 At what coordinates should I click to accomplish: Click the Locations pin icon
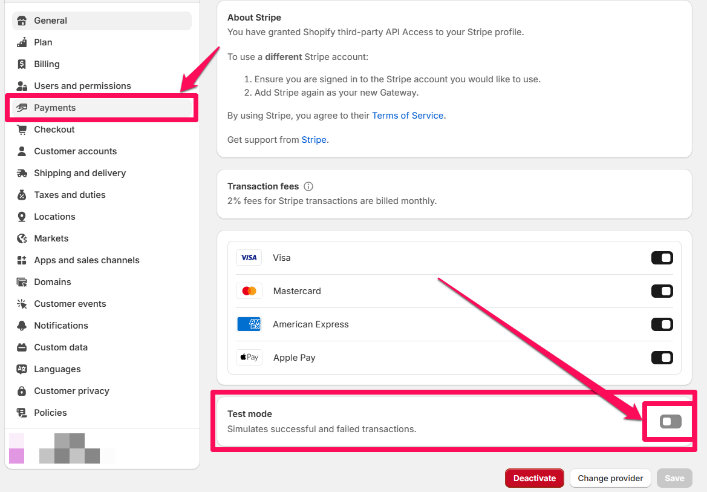22,217
